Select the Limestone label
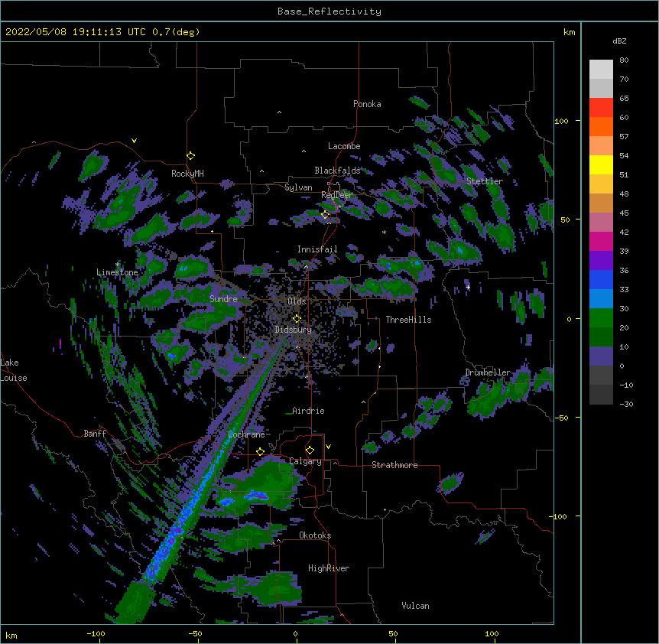The image size is (659, 644). (x=117, y=272)
